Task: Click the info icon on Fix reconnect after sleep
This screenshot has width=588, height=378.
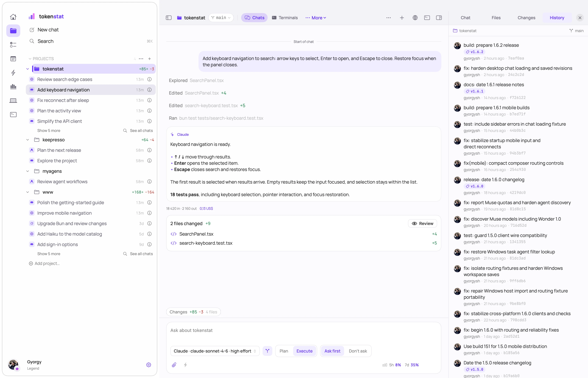Action: point(149,100)
